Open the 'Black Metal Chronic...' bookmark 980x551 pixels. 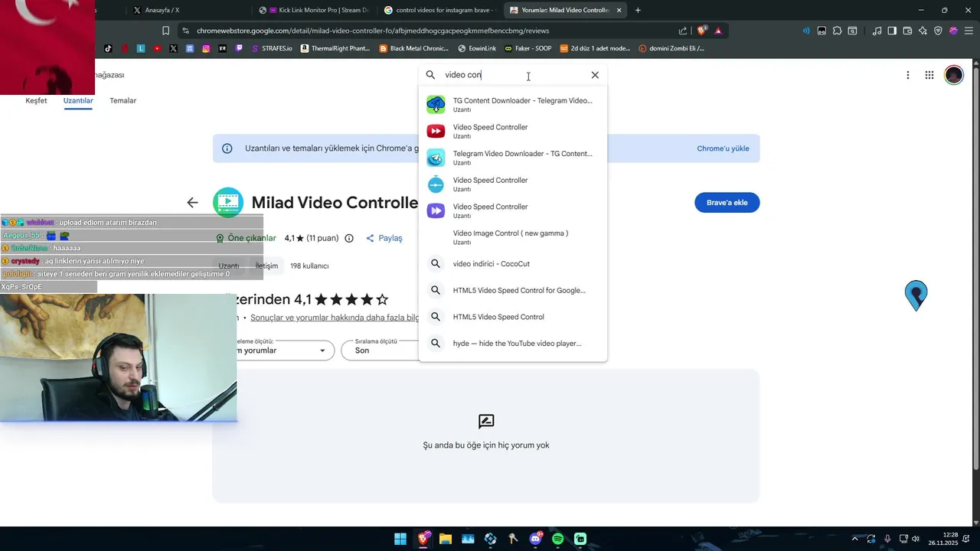414,48
